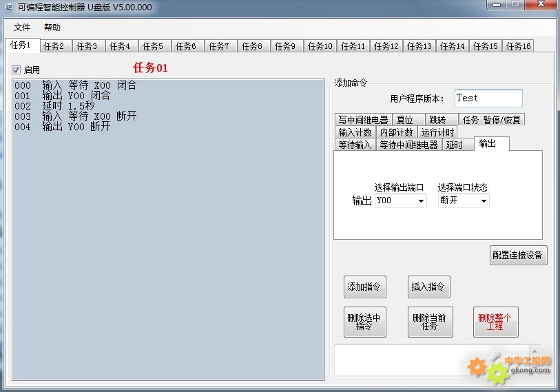
Task: Click the 配置连接设备 button
Action: coord(518,255)
